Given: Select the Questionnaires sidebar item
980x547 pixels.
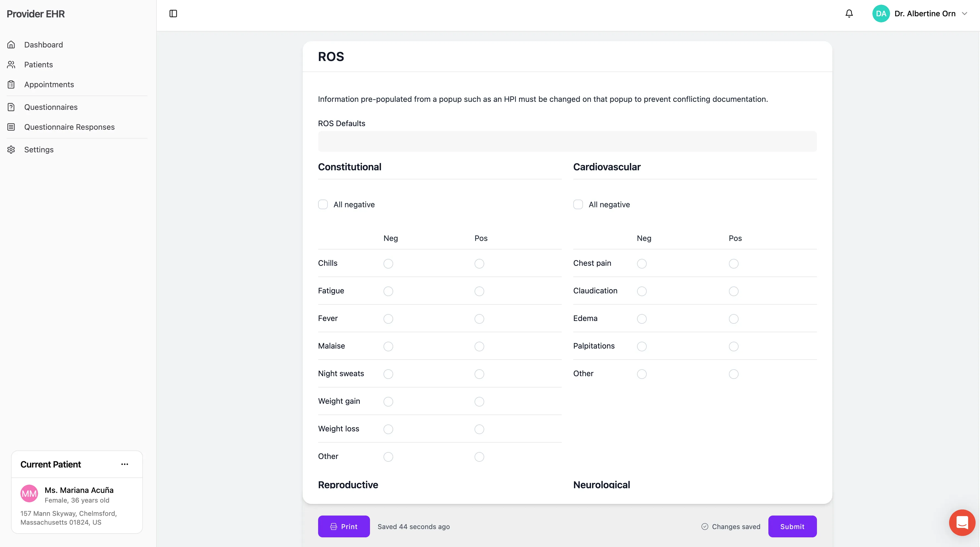Looking at the screenshot, I should coord(51,107).
